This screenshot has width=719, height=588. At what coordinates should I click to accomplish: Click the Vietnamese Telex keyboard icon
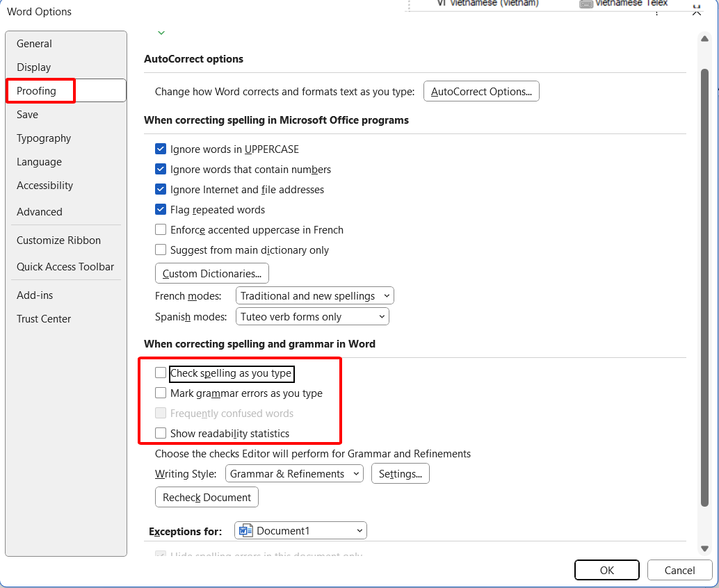tap(586, 4)
